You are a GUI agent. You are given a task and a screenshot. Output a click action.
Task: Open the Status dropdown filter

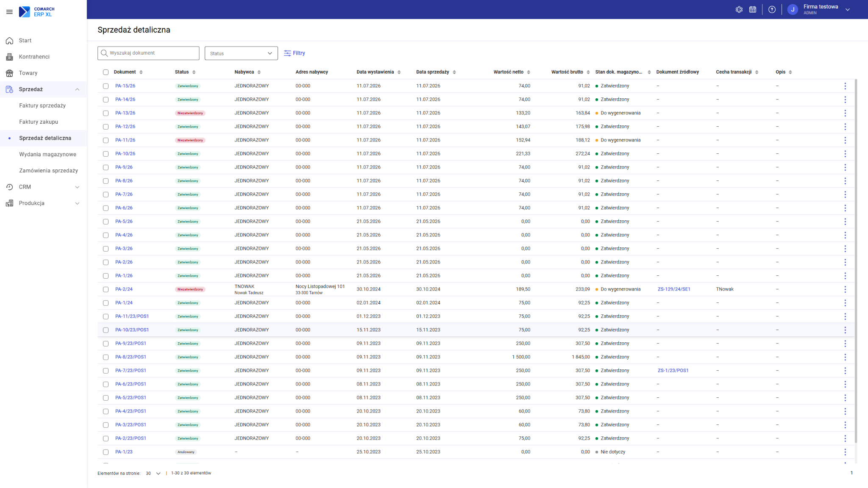click(x=241, y=53)
